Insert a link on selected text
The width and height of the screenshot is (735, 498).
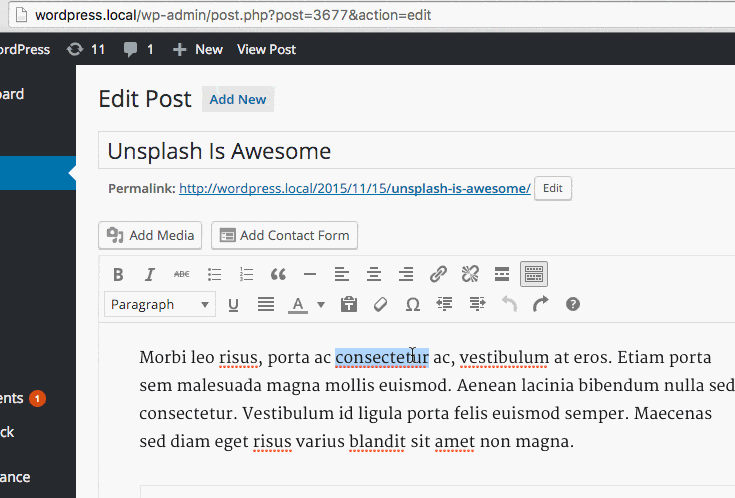pyautogui.click(x=438, y=274)
